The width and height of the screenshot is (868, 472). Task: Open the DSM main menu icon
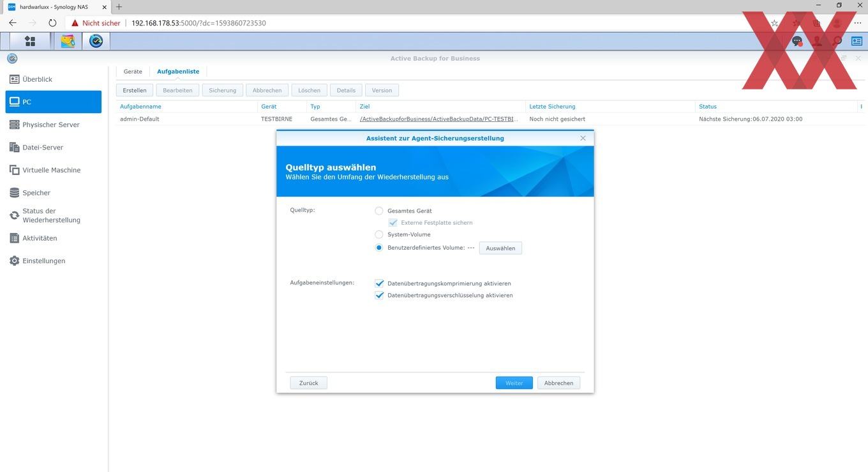point(30,41)
